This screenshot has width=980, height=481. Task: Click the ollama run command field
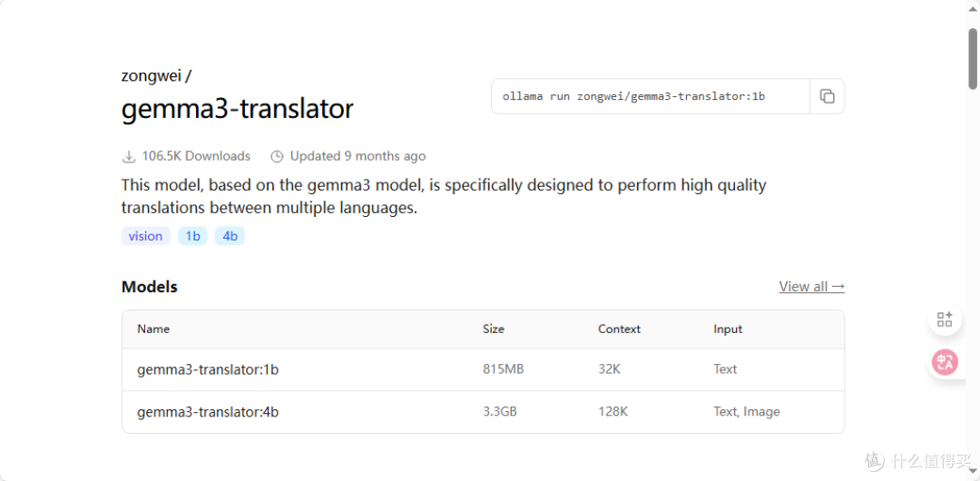click(x=651, y=96)
